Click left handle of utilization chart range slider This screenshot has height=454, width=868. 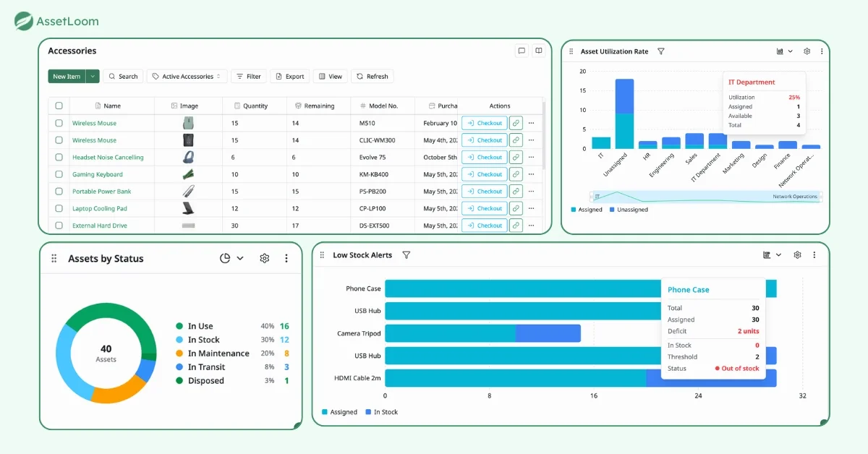pos(592,197)
